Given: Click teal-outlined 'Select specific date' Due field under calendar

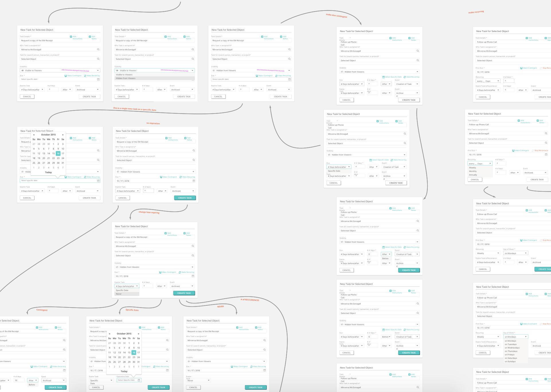Looking at the screenshot, I should (x=60, y=181).
